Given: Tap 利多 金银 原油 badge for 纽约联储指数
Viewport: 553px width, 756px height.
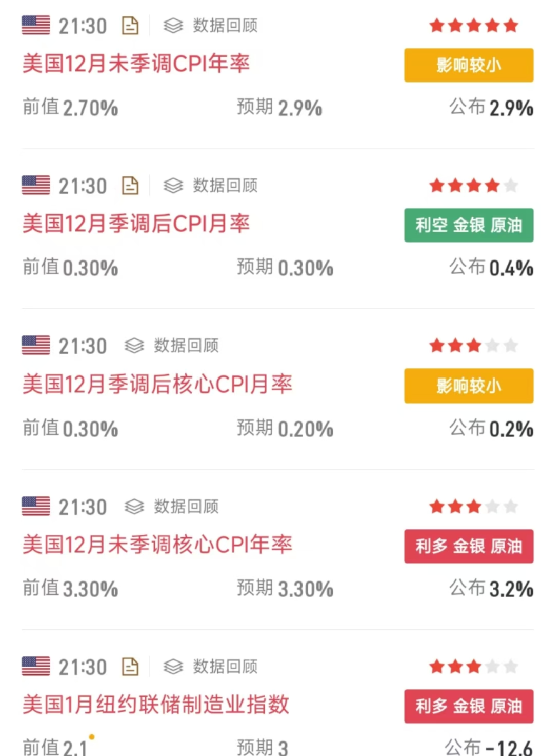Looking at the screenshot, I should tap(469, 706).
